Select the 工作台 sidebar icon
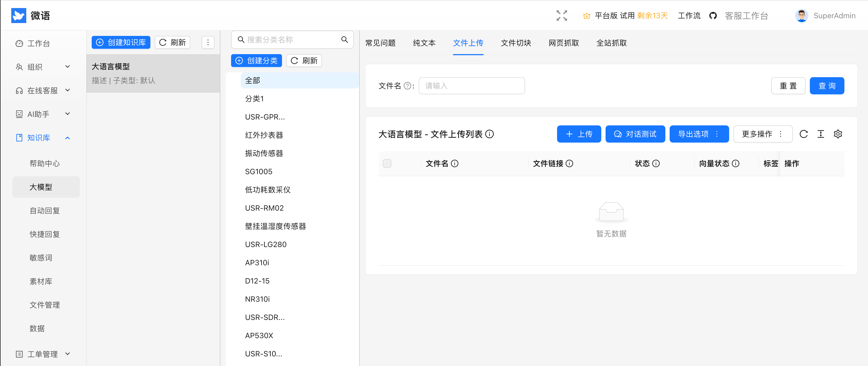868x366 pixels. pos(19,43)
